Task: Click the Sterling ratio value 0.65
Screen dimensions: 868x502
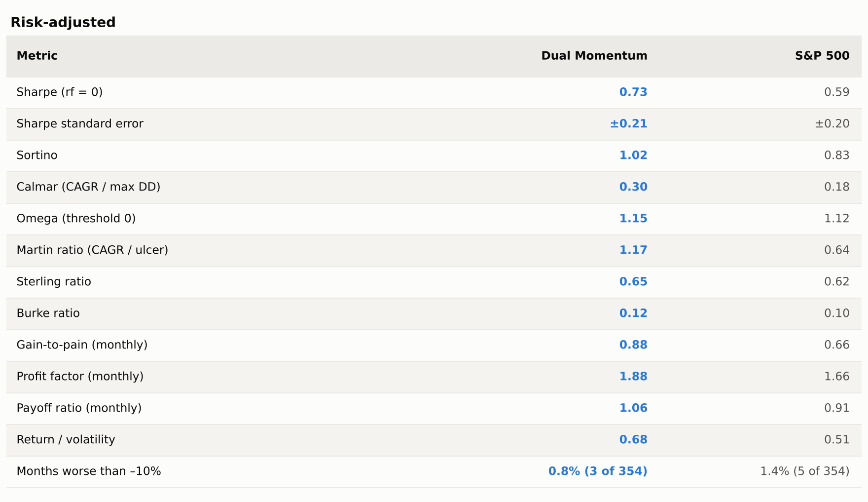Action: (633, 282)
